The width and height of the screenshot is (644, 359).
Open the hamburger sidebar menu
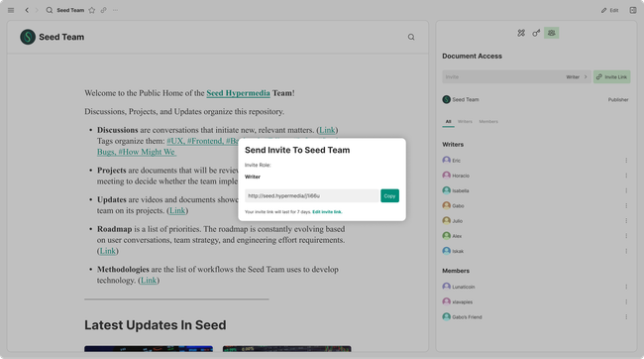coord(11,10)
